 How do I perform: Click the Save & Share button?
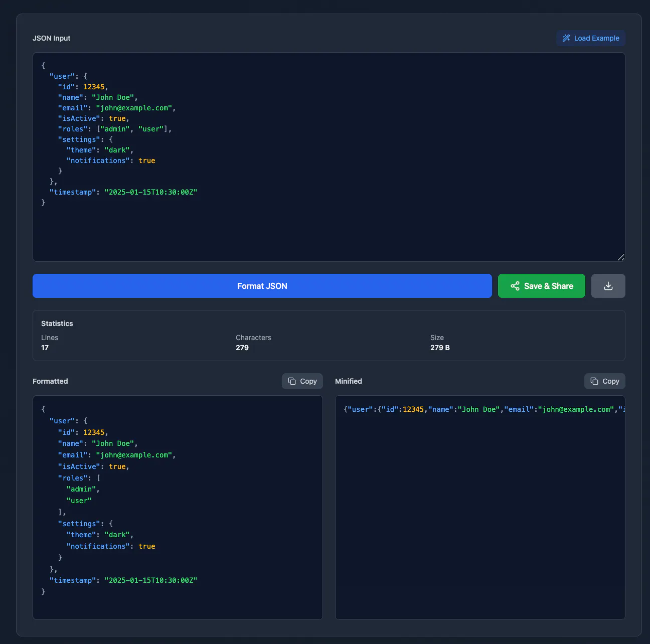[x=541, y=286]
